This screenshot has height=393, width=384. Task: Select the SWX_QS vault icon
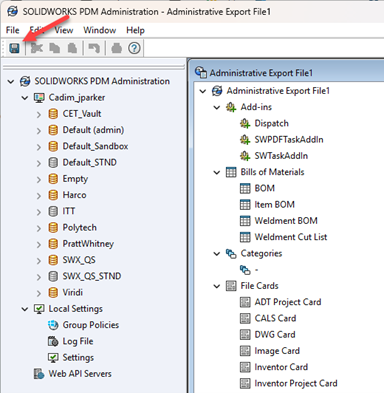53,260
